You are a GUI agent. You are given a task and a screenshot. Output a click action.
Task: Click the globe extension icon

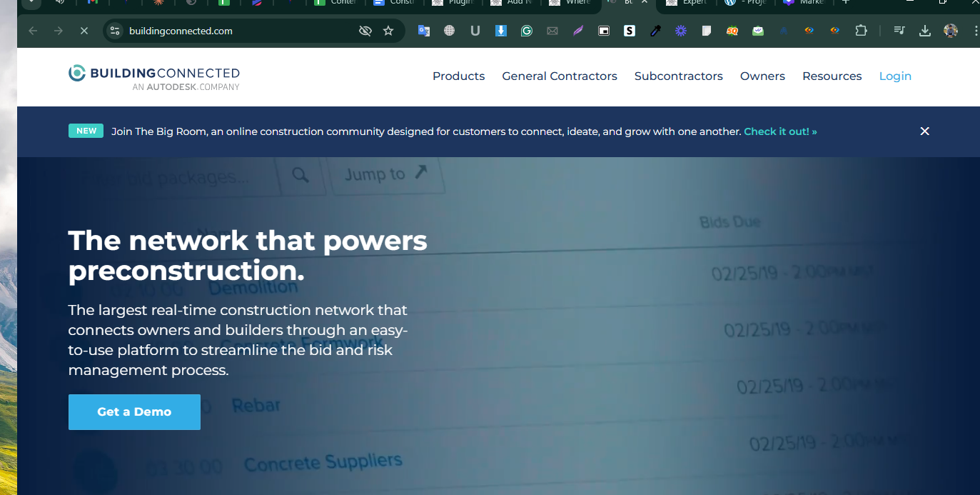coord(449,31)
